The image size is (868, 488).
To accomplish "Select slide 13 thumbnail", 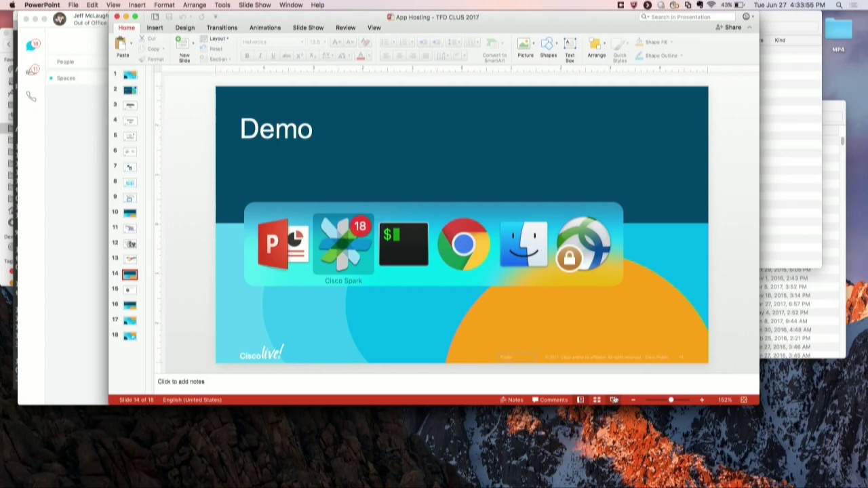I will [130, 258].
